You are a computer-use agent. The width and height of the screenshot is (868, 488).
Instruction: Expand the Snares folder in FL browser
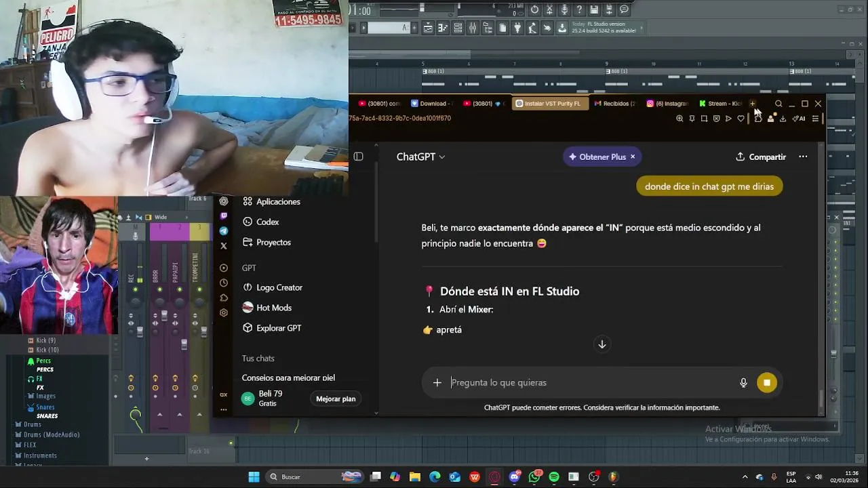[41, 407]
